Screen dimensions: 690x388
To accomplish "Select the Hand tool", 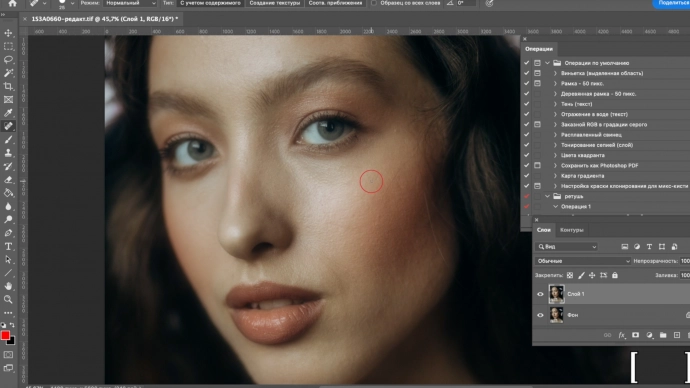I will (8, 286).
